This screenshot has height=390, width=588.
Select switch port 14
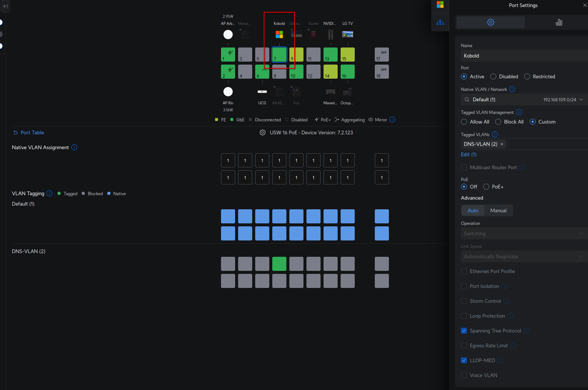pos(331,72)
